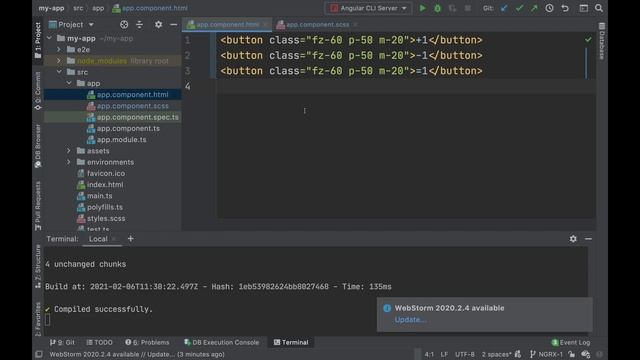Viewport: 640px width, 360px height.
Task: Click the run with coverage icon
Action: 453,8
